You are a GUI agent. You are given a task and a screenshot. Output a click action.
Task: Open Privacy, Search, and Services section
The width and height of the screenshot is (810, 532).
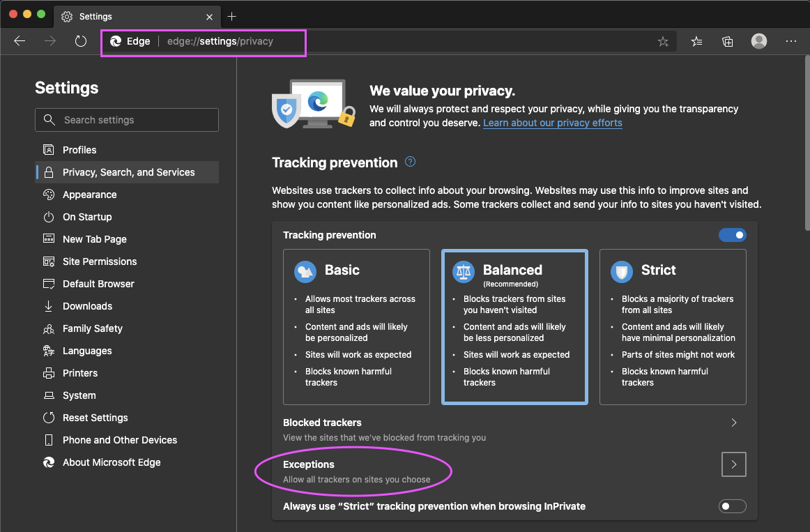[127, 172]
